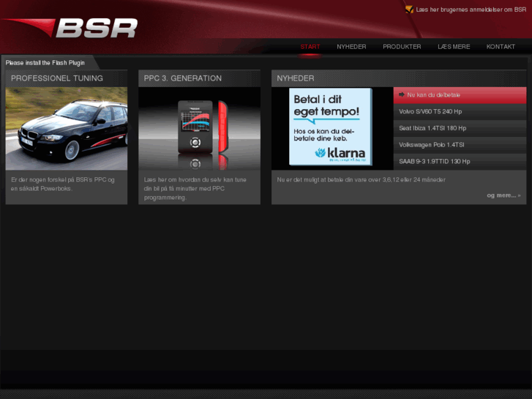Follow the og mere... link
Viewport: 532px width, 399px height.
[x=503, y=195]
